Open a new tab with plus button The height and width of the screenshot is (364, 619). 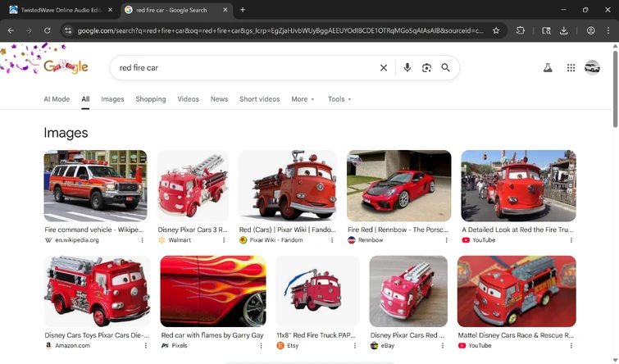click(x=243, y=10)
